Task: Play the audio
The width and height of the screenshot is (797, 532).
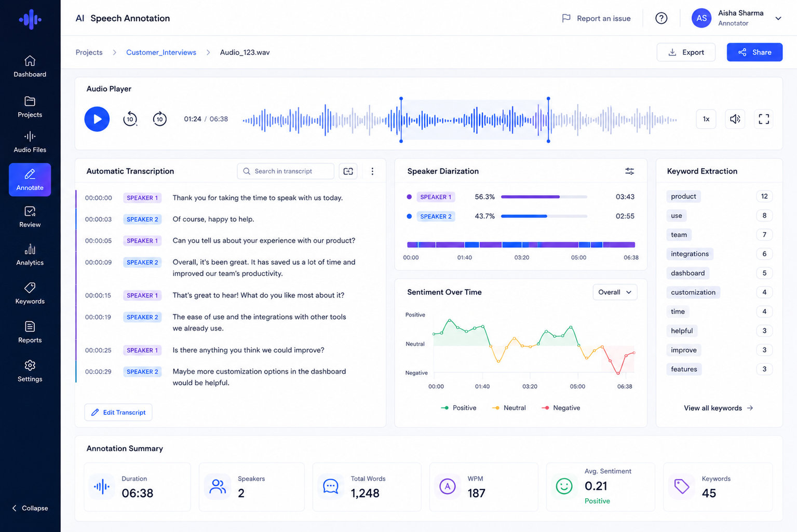Action: (97, 119)
